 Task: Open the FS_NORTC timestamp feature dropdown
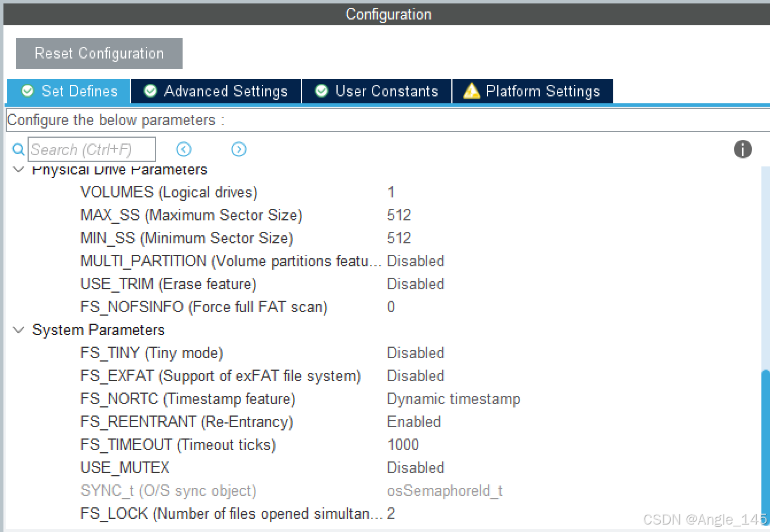(x=454, y=398)
